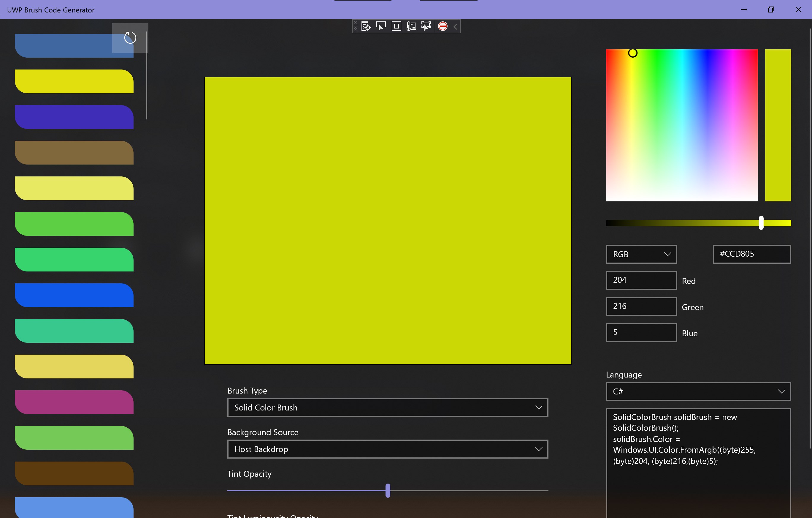Pick the bright blue swatch in sidebar
Screen dimensions: 812x518
(x=74, y=295)
